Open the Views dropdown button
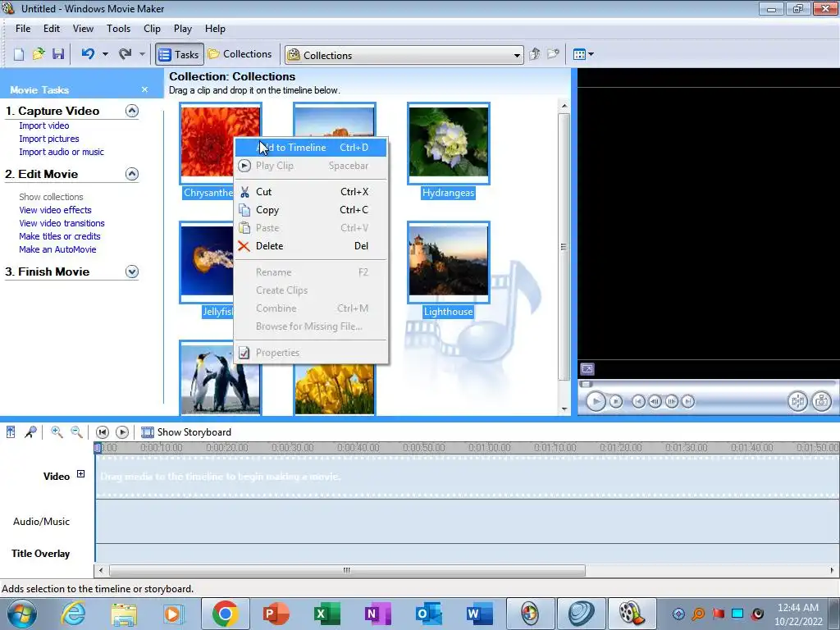The height and width of the screenshot is (630, 840). pos(583,54)
